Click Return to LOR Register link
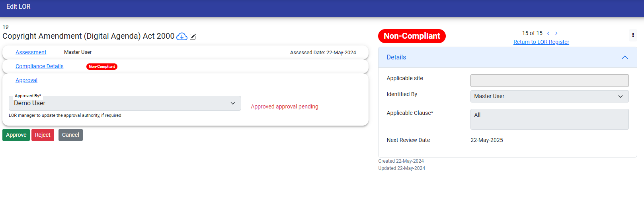644x197 pixels. [x=541, y=42]
